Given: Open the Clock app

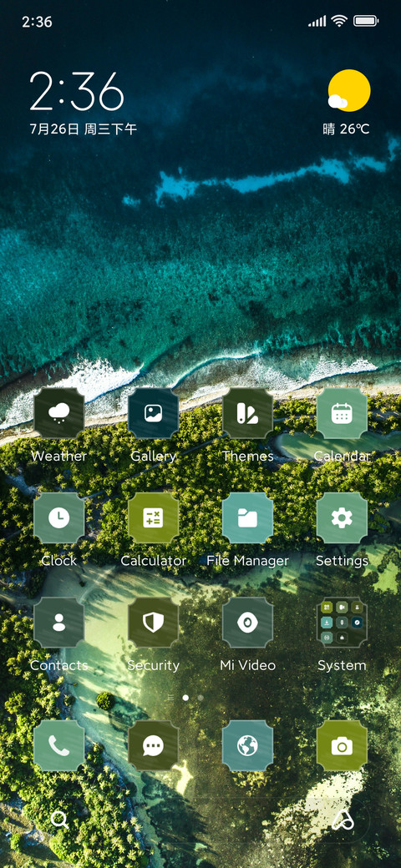Looking at the screenshot, I should (x=59, y=518).
